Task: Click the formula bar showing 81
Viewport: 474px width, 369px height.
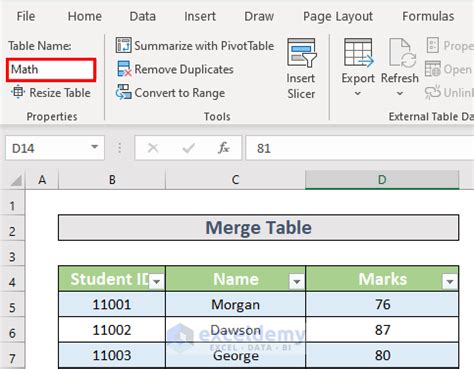Action: coord(360,148)
